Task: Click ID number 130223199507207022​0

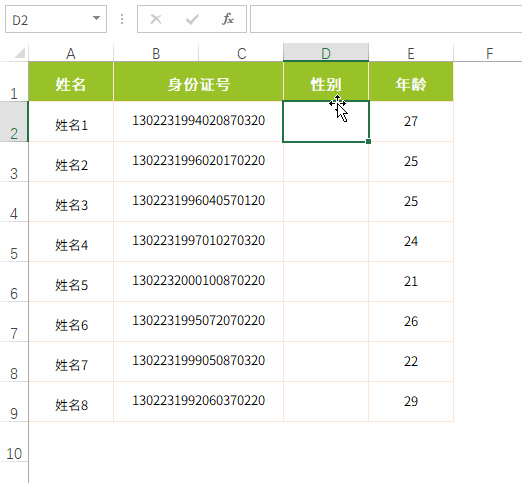Action: pos(199,320)
